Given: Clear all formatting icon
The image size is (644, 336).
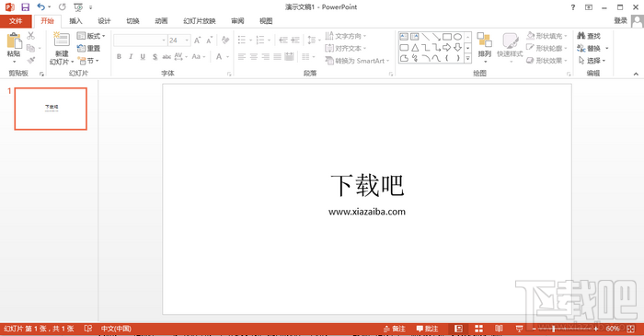Looking at the screenshot, I should click(225, 40).
